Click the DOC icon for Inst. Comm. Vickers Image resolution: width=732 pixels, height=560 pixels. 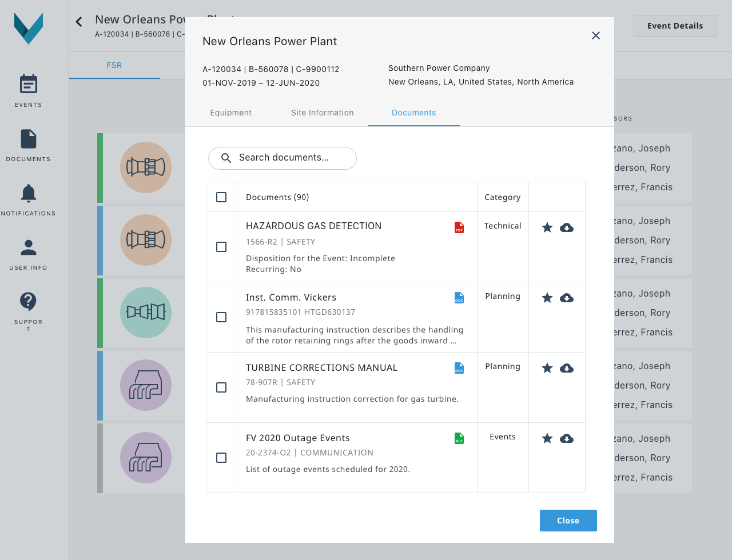[459, 298]
